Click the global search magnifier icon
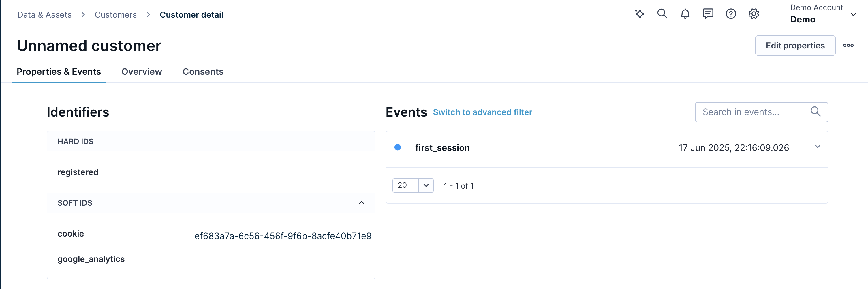 pos(662,14)
